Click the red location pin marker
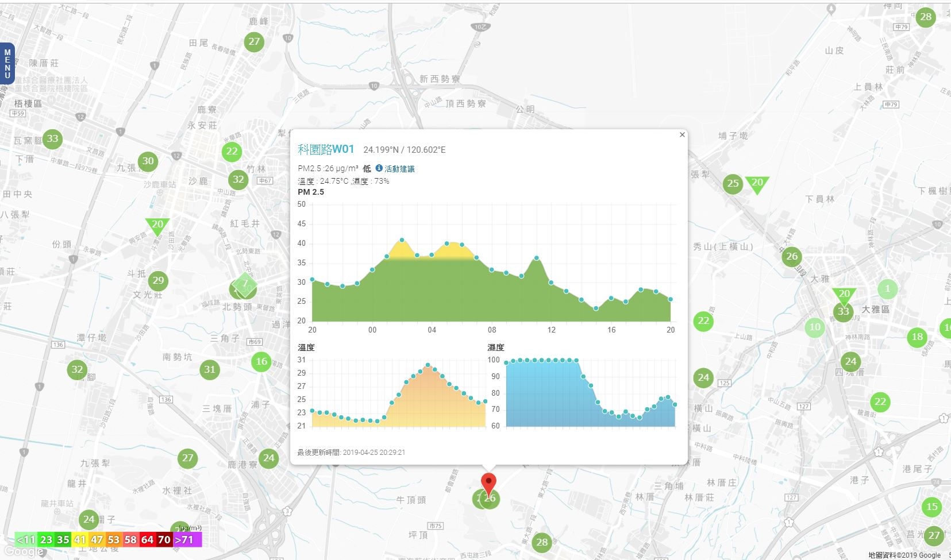 pyautogui.click(x=488, y=485)
